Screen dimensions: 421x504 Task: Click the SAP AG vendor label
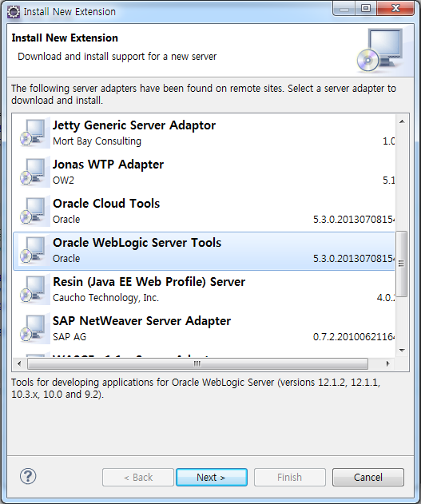point(70,337)
